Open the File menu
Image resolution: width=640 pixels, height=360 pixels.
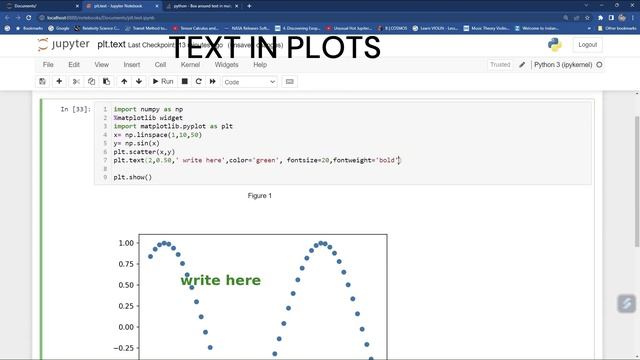coord(48,64)
